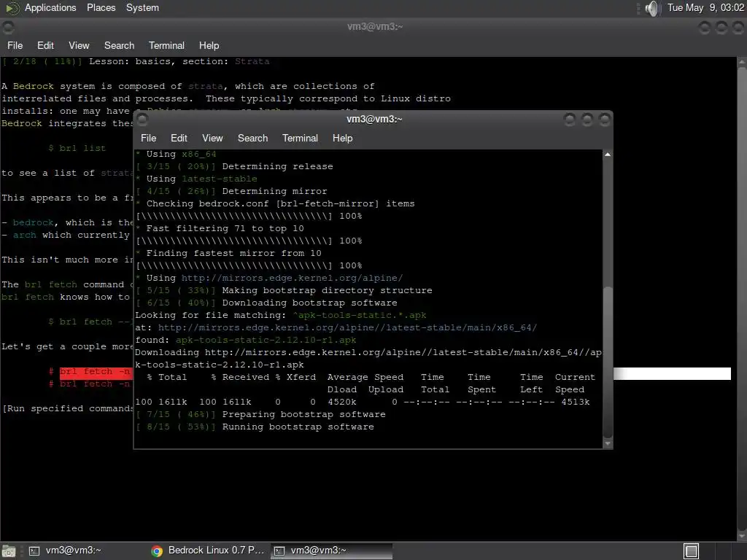The height and width of the screenshot is (560, 747).
Task: Close the background terminal window
Action: coord(738,28)
